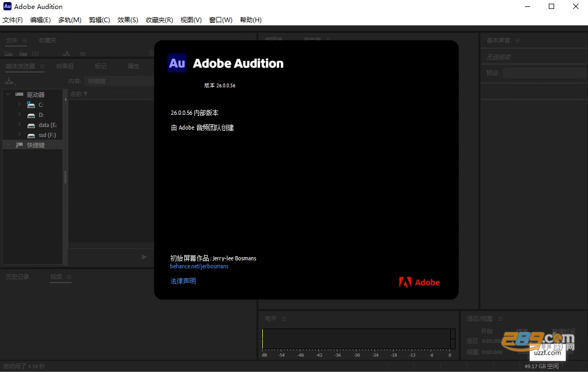Expand the D: drive node
The height and width of the screenshot is (372, 588).
(20, 114)
